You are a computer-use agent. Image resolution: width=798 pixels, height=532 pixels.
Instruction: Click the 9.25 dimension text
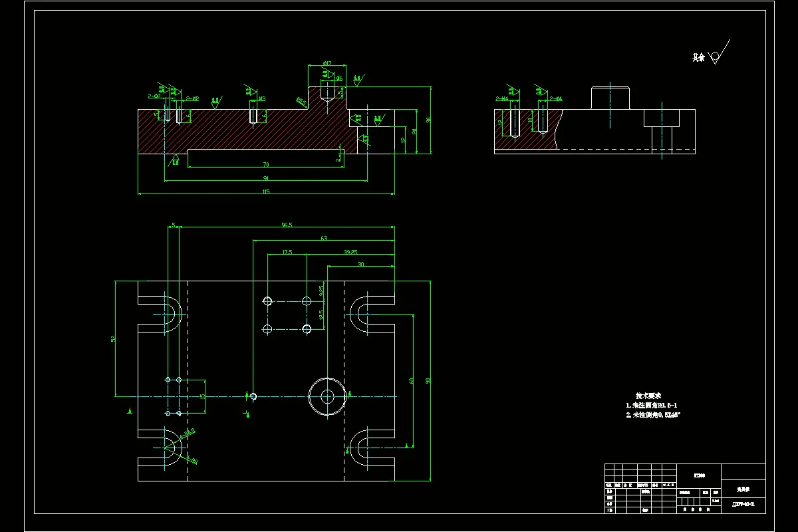(x=321, y=291)
